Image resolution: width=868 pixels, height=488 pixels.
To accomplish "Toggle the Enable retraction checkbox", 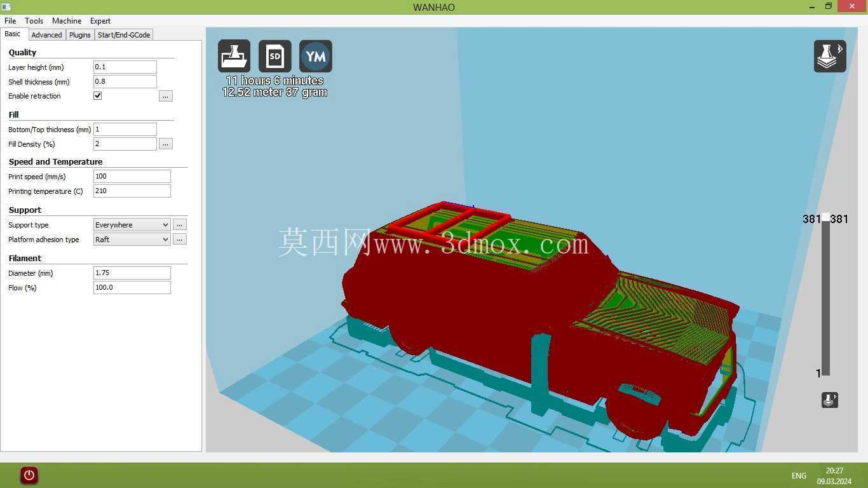I will tap(97, 96).
